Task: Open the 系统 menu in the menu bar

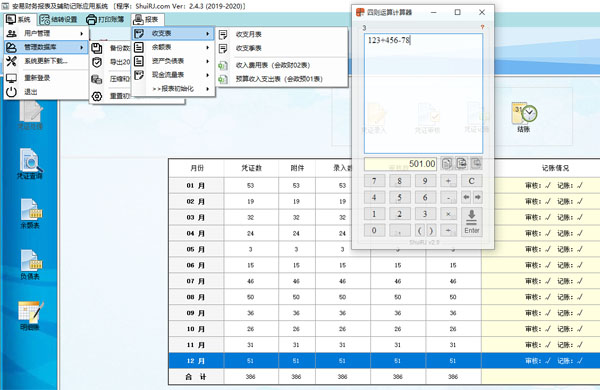Action: point(18,19)
